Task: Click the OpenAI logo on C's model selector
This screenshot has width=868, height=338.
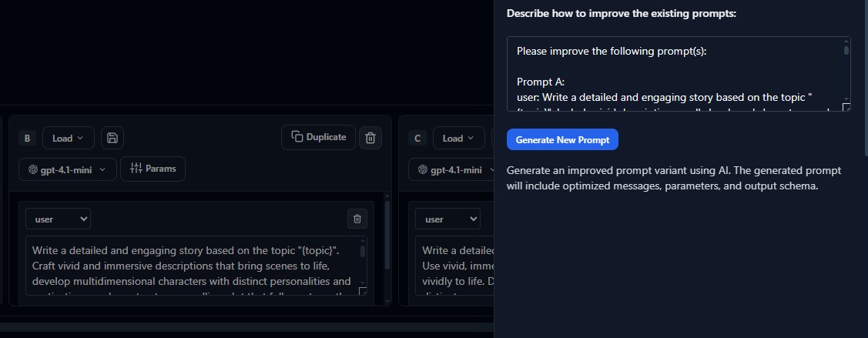Action: pyautogui.click(x=422, y=169)
